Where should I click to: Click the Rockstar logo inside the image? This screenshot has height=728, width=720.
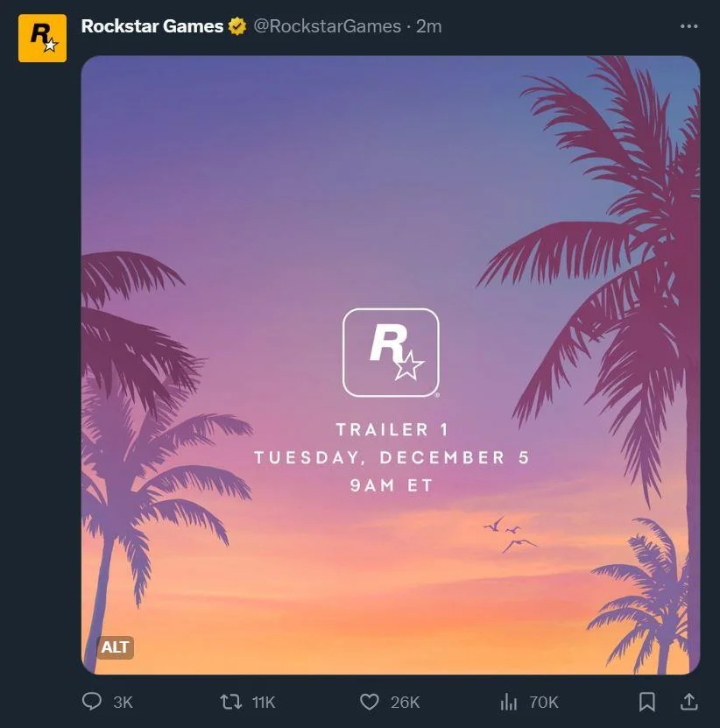[x=391, y=352]
